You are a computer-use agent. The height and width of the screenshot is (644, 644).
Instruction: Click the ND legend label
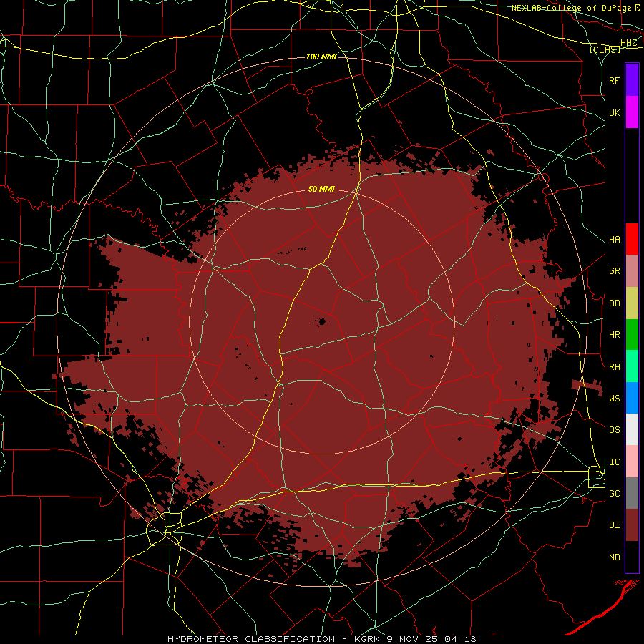614,557
